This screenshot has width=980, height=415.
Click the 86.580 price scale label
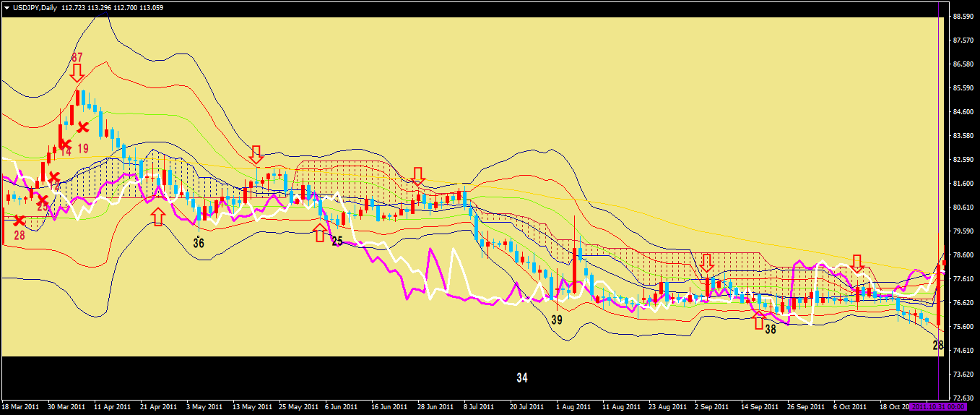[963, 64]
